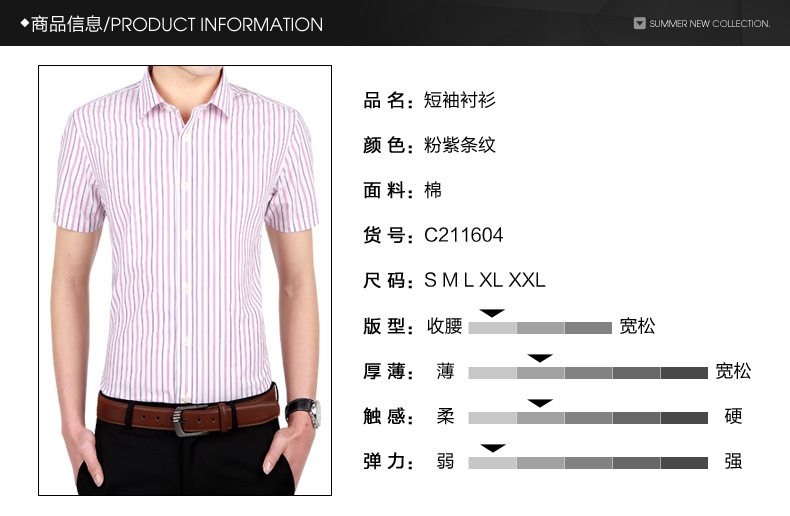This screenshot has width=790, height=516.
Task: Click the middle segment of the 触感 bar
Action: (x=588, y=418)
